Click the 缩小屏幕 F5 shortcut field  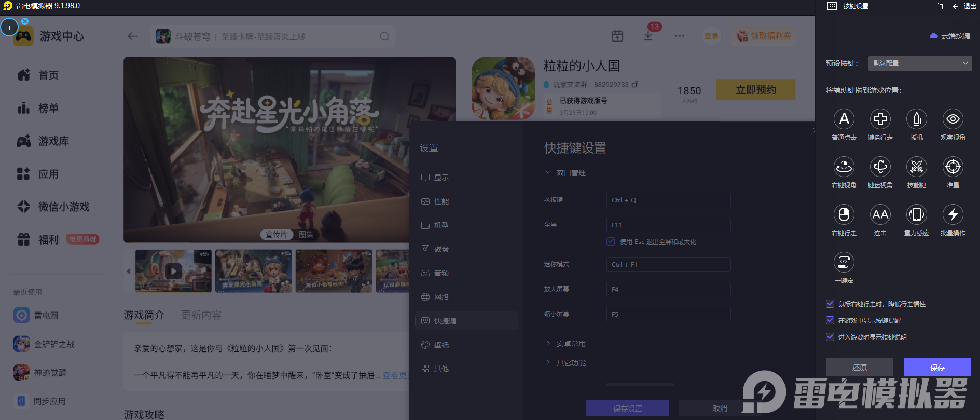coord(669,314)
